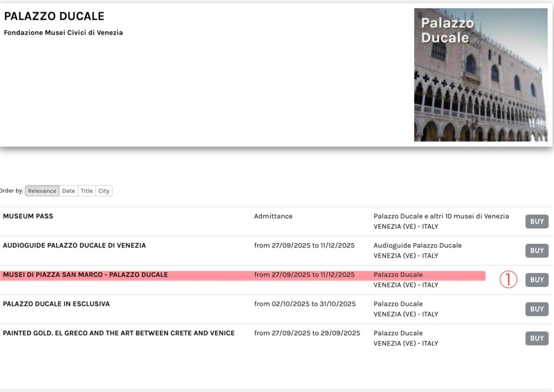Image resolution: width=554 pixels, height=392 pixels.
Task: Sort listings by Title
Action: pos(87,191)
